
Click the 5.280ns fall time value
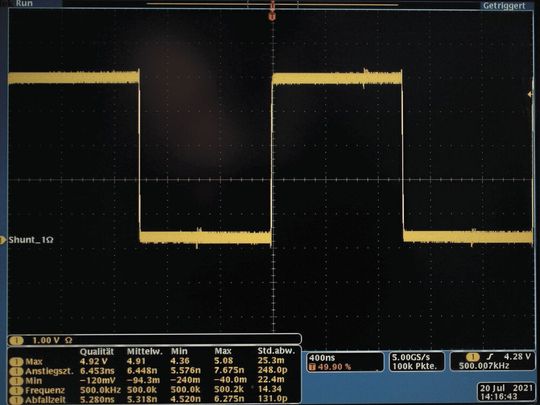coord(97,400)
